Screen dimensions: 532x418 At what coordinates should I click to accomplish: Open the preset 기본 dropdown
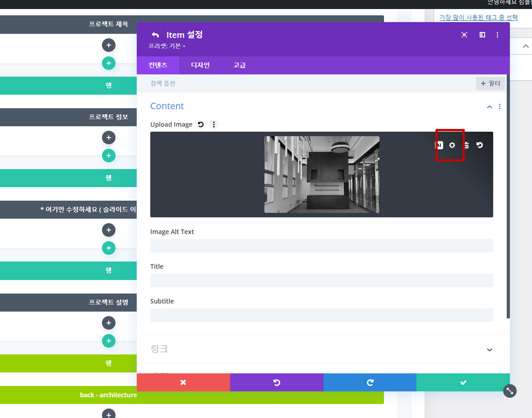click(x=167, y=46)
